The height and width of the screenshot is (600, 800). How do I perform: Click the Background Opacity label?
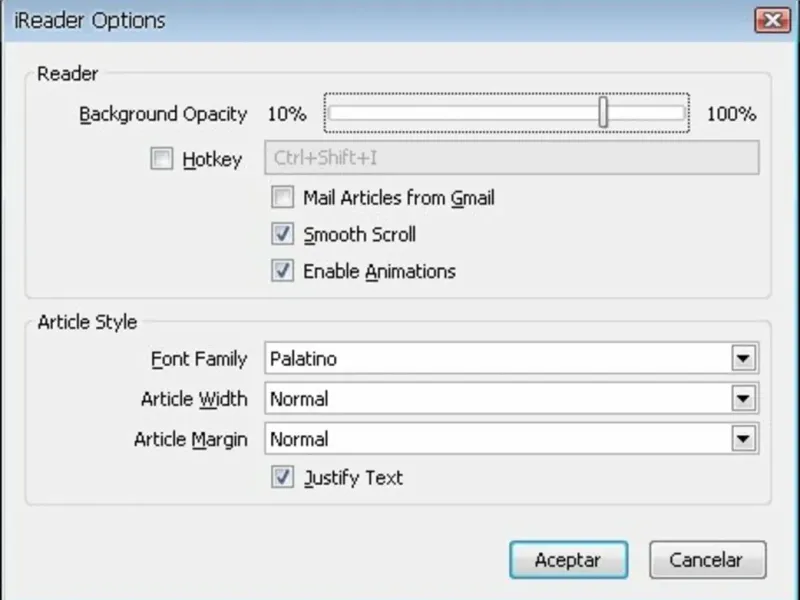[x=163, y=114]
